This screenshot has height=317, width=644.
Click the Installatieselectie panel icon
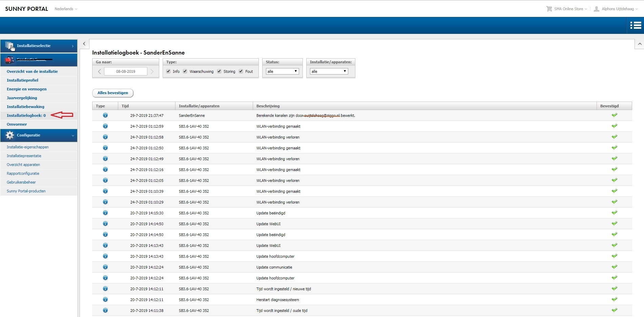coord(10,46)
